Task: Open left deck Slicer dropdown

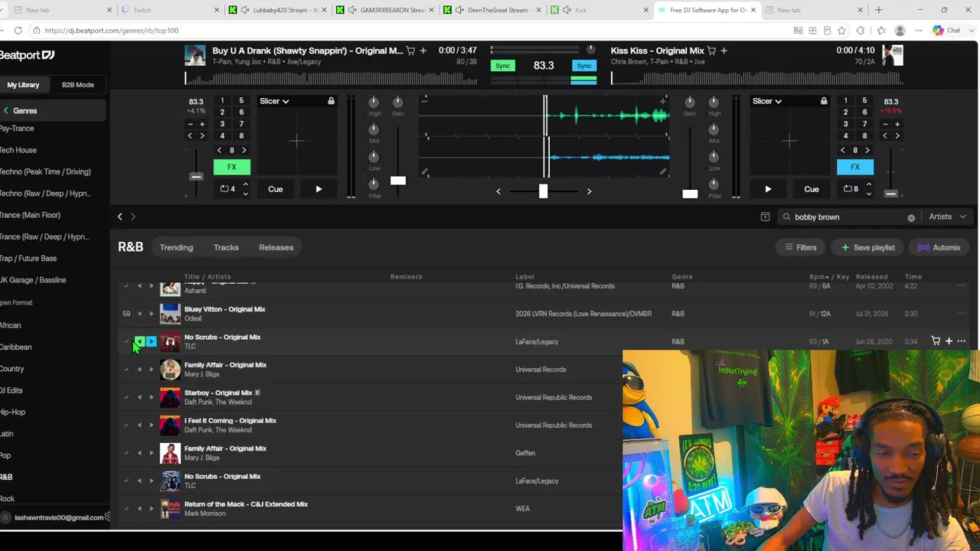Action: point(273,101)
